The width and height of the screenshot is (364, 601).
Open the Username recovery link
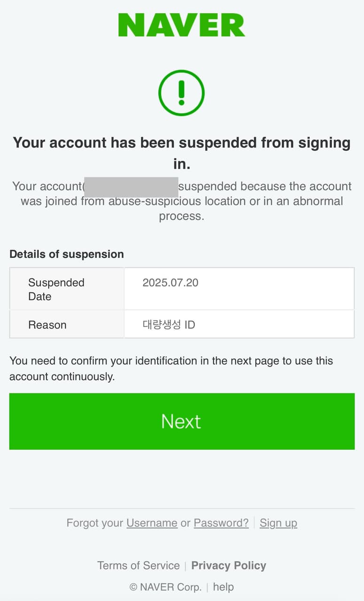click(x=152, y=523)
